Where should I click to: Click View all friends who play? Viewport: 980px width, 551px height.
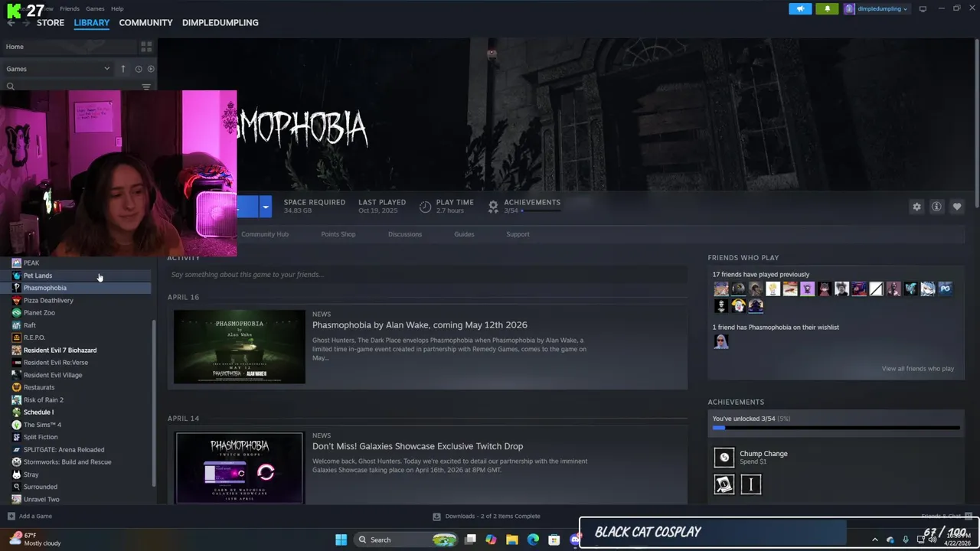(x=917, y=369)
